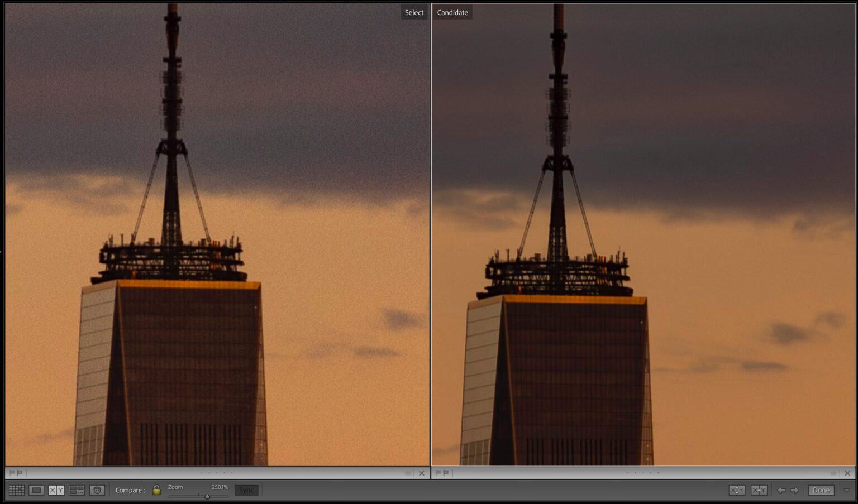
Task: Click the next photo arrow
Action: tap(794, 489)
